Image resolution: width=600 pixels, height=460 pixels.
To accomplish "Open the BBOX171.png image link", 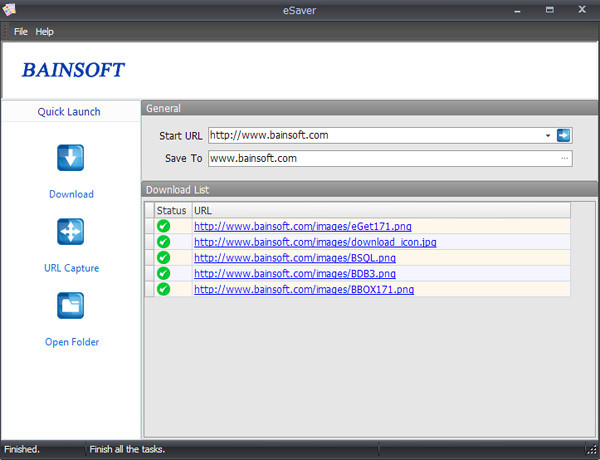I will point(304,289).
